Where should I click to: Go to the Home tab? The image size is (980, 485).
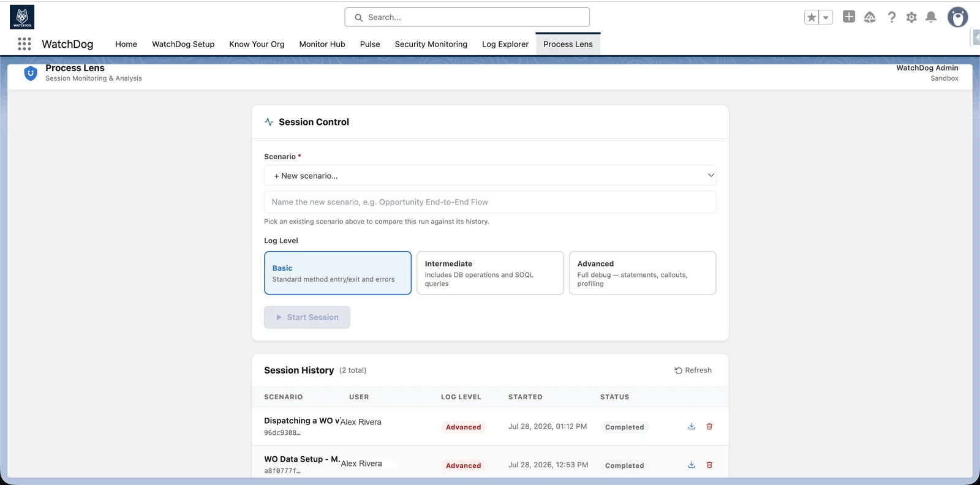click(x=126, y=44)
